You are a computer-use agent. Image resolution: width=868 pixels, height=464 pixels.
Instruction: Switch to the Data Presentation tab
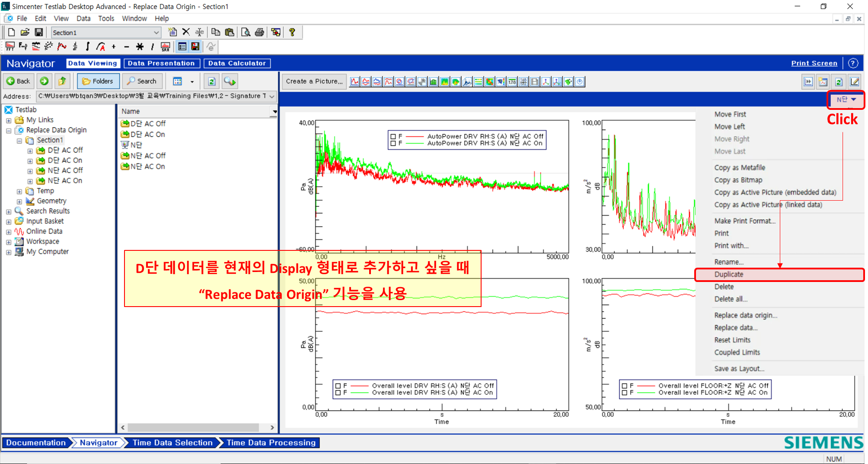tap(161, 63)
